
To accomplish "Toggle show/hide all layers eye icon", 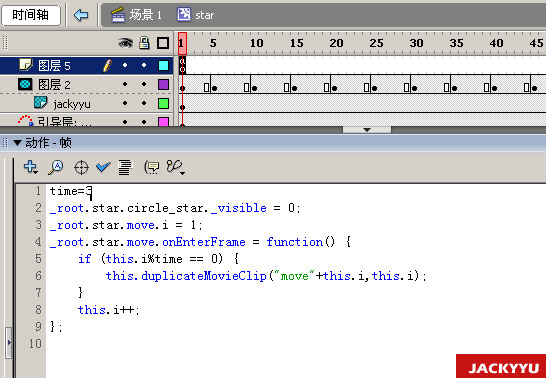I will [125, 43].
